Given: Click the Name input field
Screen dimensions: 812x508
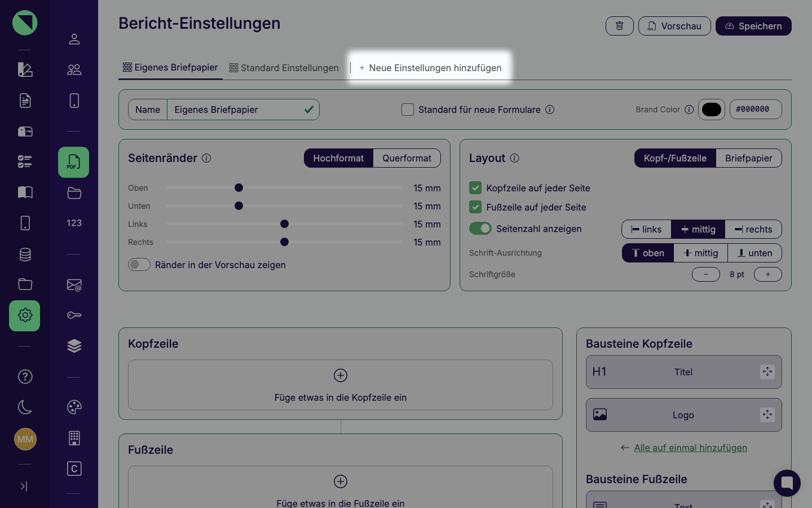Looking at the screenshot, I should 243,110.
